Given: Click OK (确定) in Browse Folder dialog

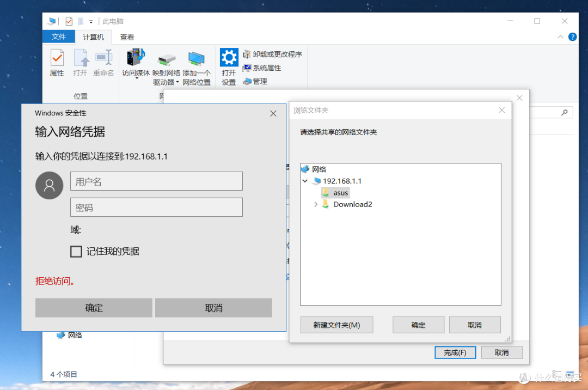Looking at the screenshot, I should tap(419, 325).
